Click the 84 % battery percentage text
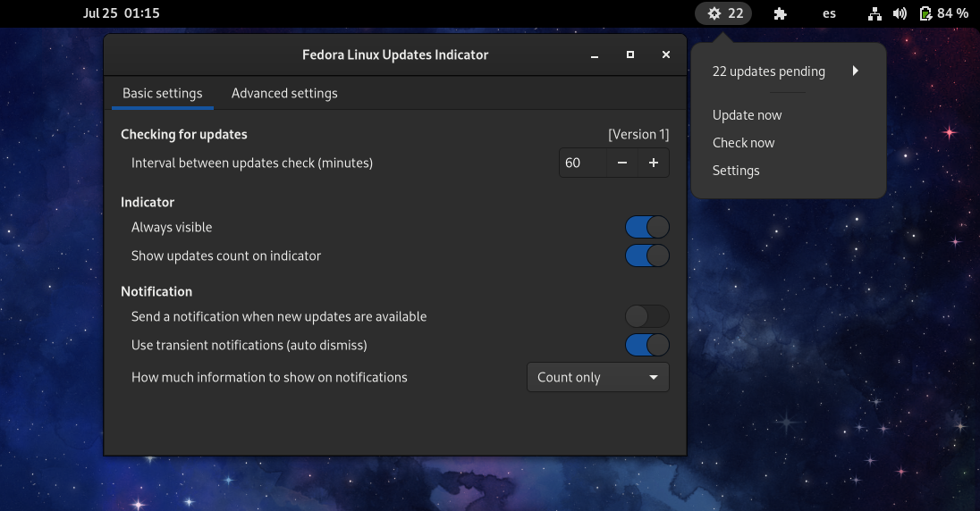Screen dimensions: 980x511 (x=952, y=13)
